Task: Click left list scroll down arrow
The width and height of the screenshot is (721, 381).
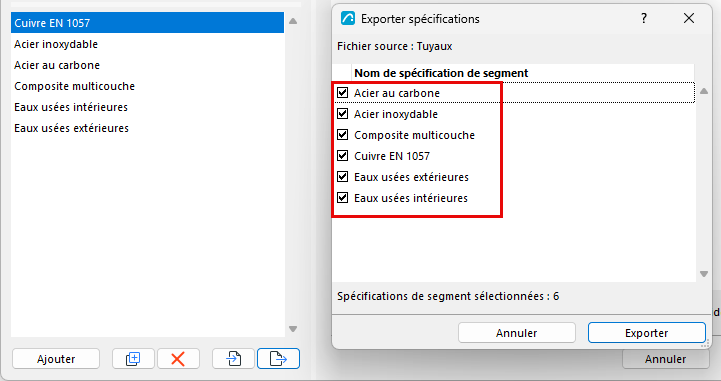Action: 293,329
